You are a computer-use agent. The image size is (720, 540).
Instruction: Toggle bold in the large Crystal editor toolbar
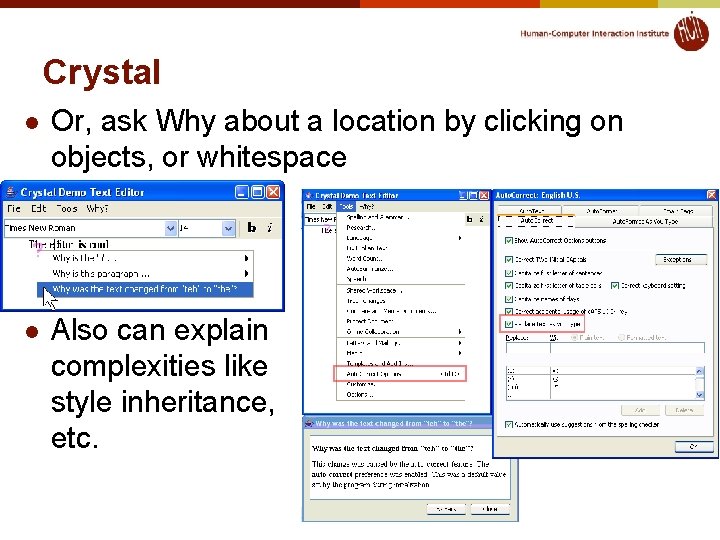point(252,228)
